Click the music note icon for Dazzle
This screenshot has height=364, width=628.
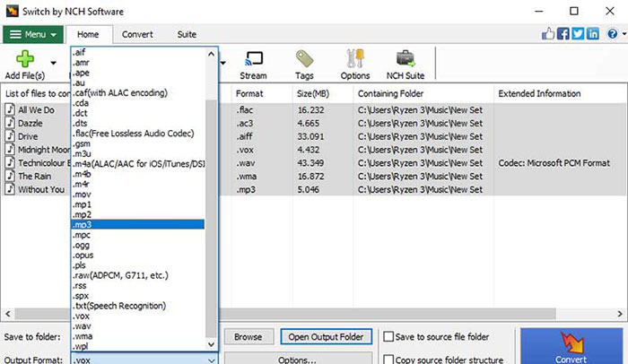pos(10,123)
